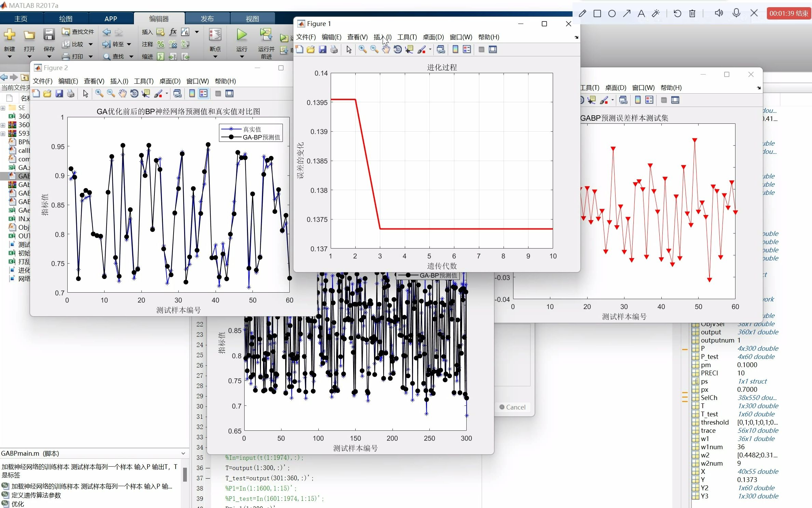Click the New Figure icon in Figure 2 toolbar

tap(36, 94)
